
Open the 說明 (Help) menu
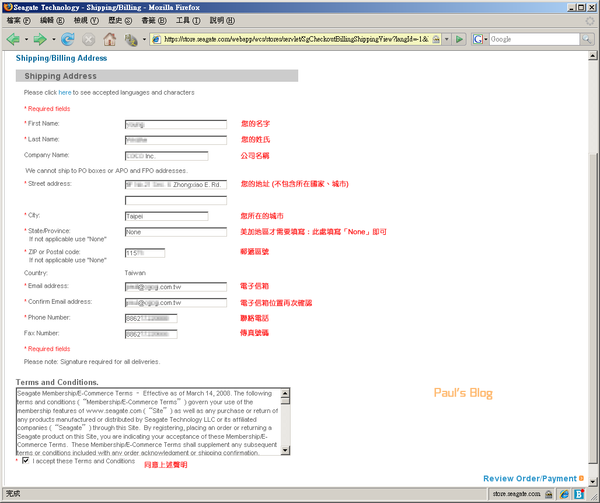(x=222, y=21)
